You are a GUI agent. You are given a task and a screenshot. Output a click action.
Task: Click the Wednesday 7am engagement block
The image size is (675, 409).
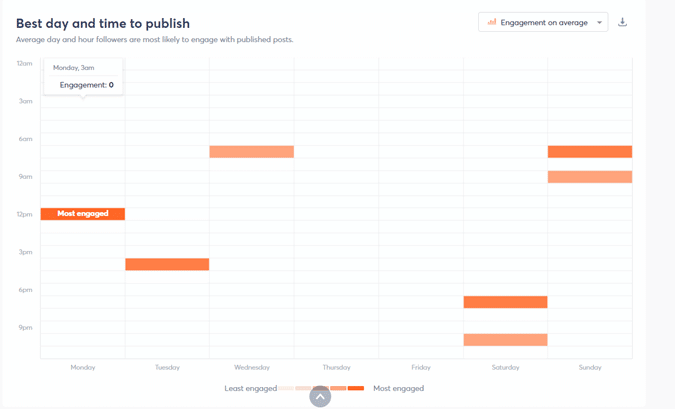point(251,152)
